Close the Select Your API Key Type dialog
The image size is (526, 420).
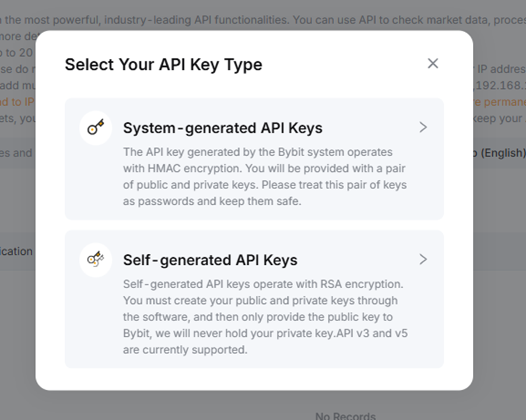click(433, 64)
